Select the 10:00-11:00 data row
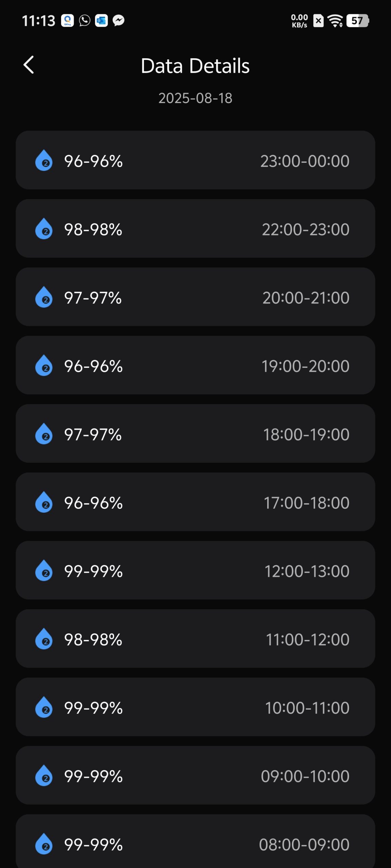 [195, 707]
